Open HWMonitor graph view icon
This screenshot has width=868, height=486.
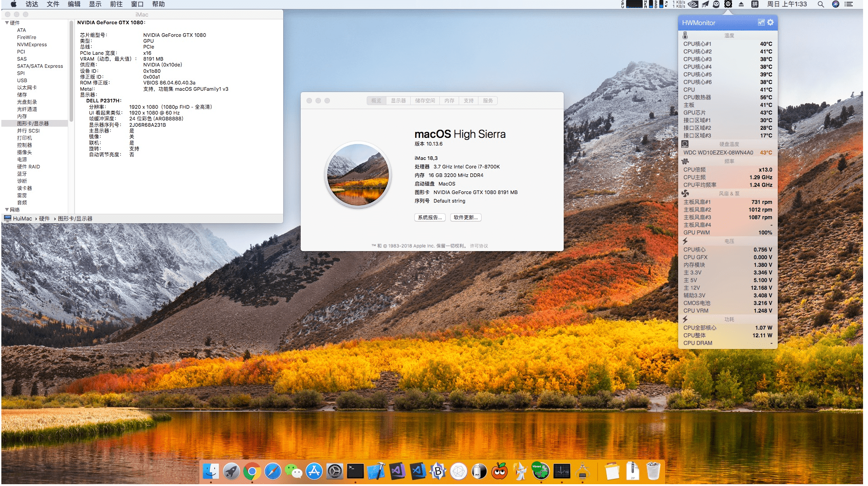pos(761,22)
